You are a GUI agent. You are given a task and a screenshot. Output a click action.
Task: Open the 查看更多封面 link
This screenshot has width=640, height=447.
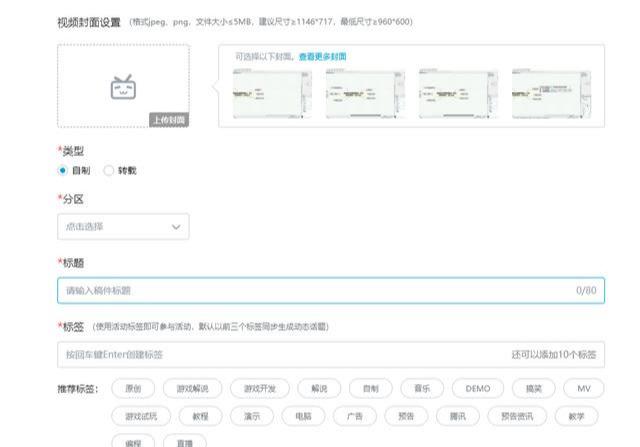click(322, 57)
